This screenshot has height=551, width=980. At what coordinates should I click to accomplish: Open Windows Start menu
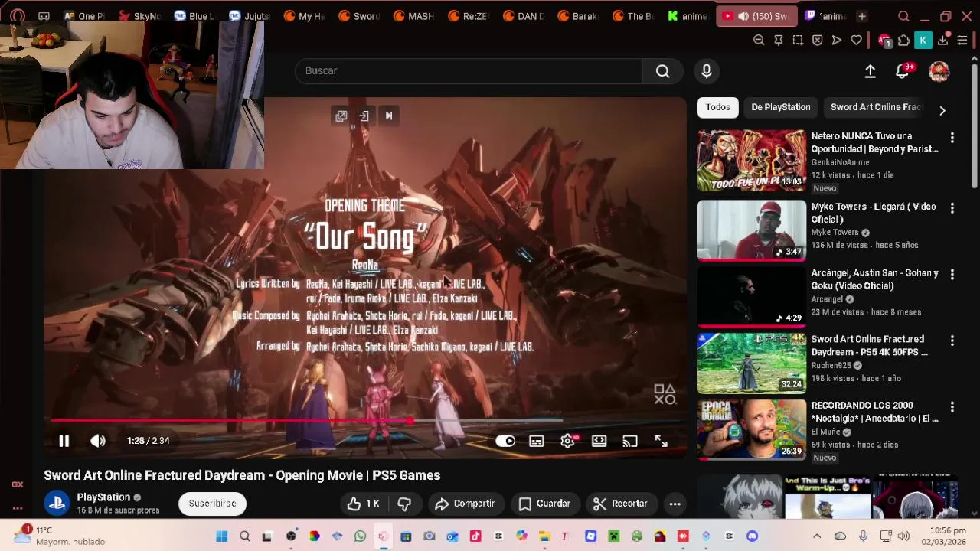222,536
